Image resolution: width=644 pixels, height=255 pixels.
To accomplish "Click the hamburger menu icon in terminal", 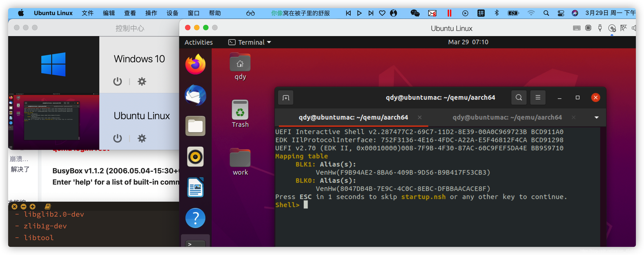I will (x=538, y=97).
